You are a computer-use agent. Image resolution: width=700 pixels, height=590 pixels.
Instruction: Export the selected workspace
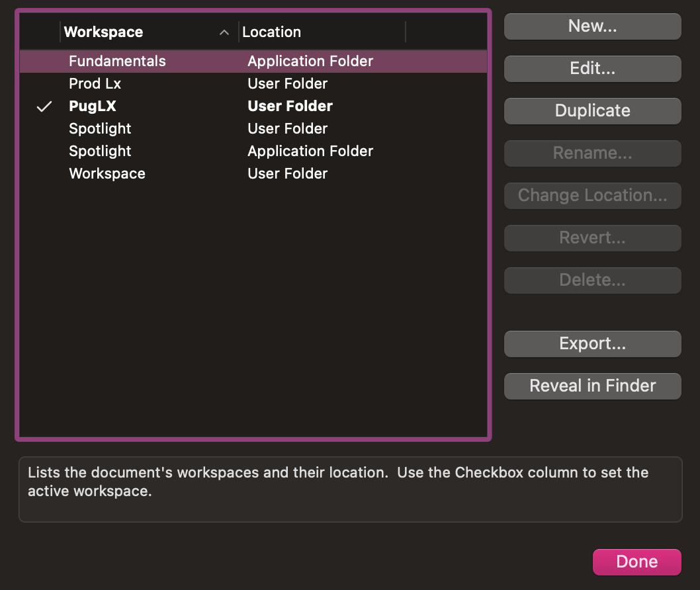tap(591, 343)
